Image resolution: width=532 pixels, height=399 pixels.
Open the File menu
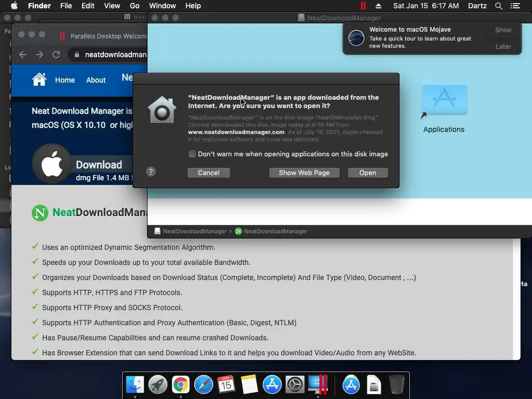(66, 6)
